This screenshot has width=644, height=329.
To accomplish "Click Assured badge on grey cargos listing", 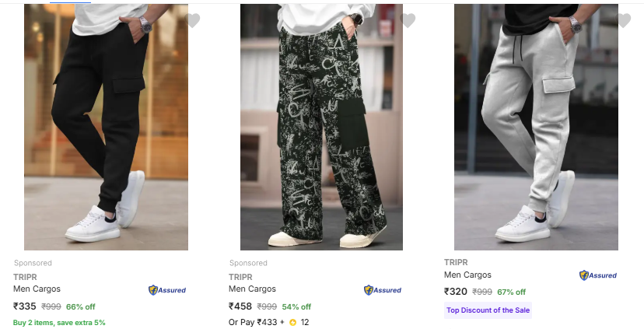I will 598,275.
